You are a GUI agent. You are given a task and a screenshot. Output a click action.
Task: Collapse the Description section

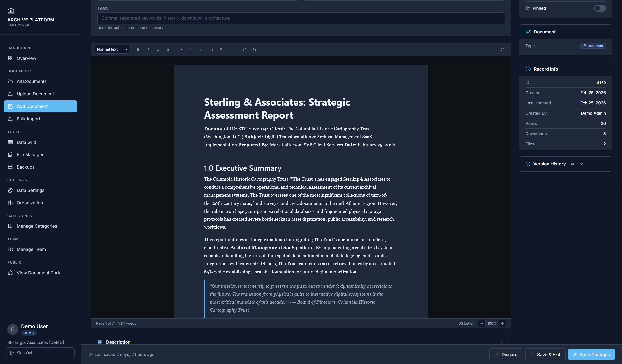(503, 342)
